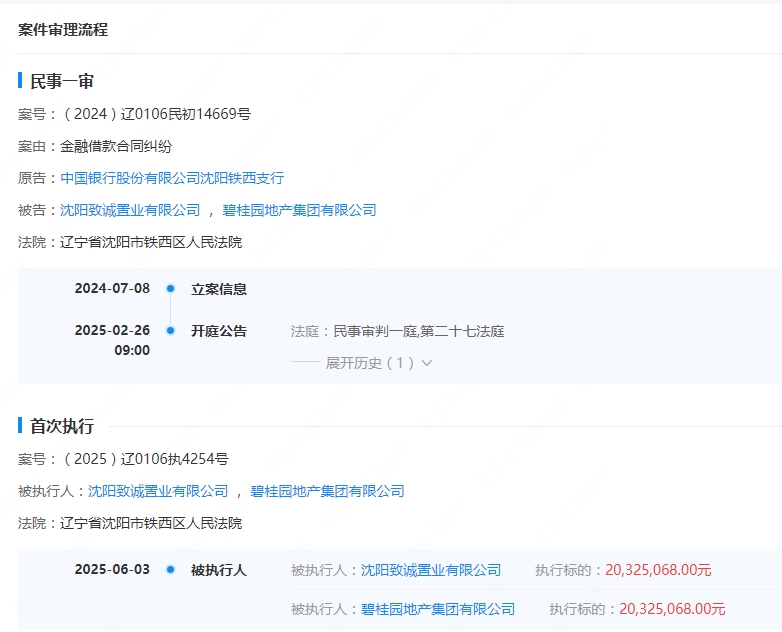Screen dimensions: 782x632
Task: Open defendant link 沈阳致诚置业有限公司 in 被告 row
Action: tap(130, 210)
